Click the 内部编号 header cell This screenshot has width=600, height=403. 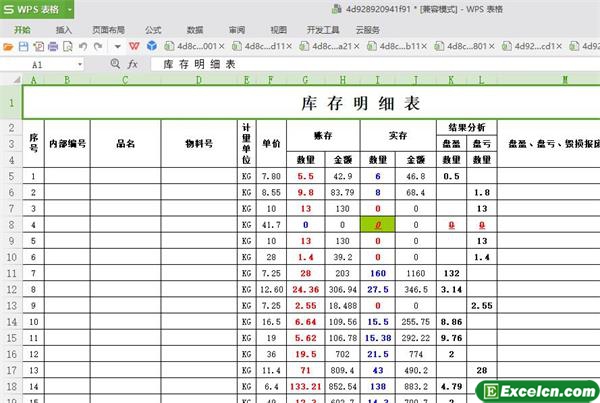[x=67, y=144]
